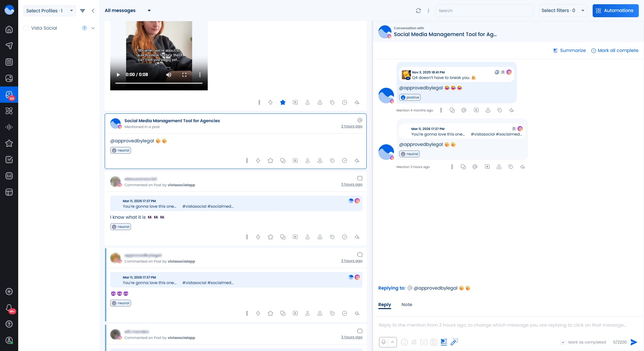Viewport: 644px width, 351px height.
Task: Click the checkmark complete icon under a comment
Action: pos(345,237)
